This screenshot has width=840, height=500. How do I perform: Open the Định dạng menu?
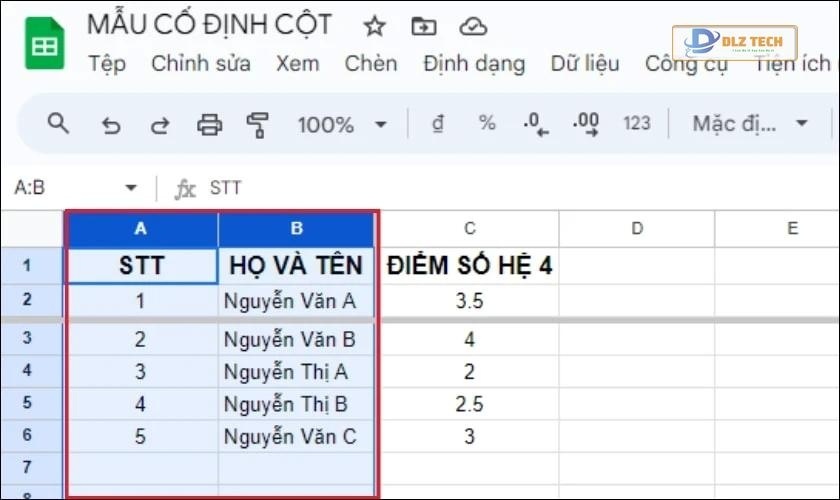point(473,64)
